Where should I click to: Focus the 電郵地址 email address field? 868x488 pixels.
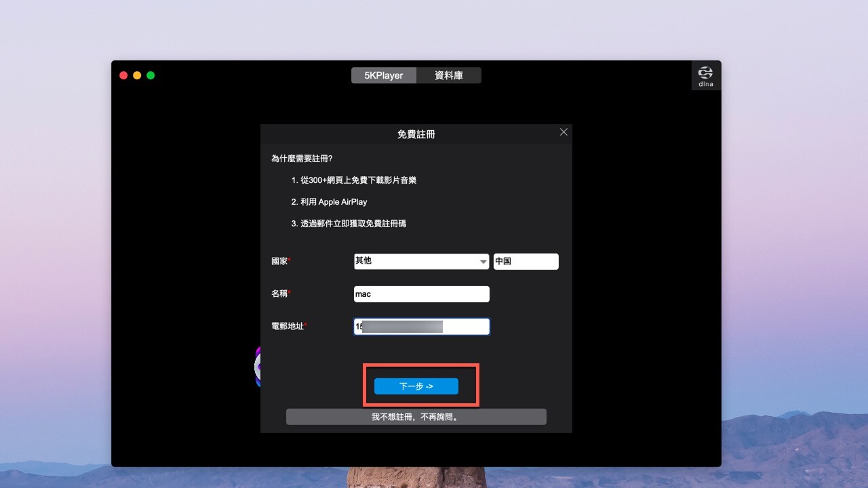(x=421, y=327)
